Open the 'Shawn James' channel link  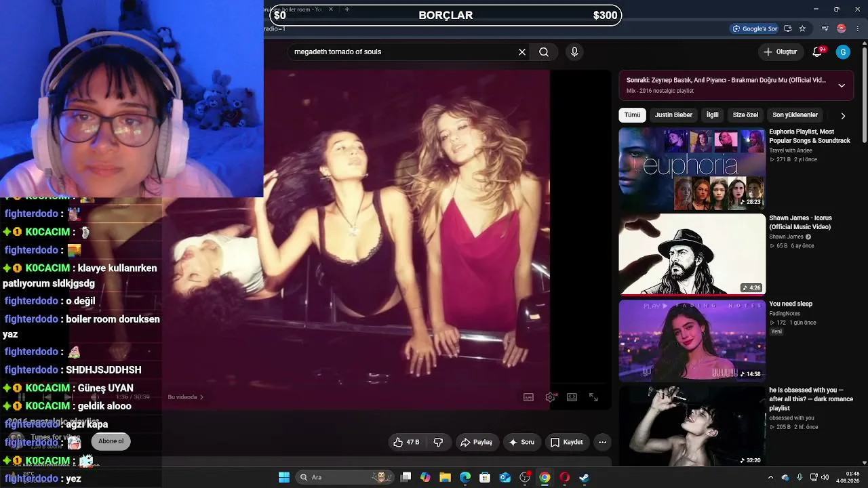786,237
